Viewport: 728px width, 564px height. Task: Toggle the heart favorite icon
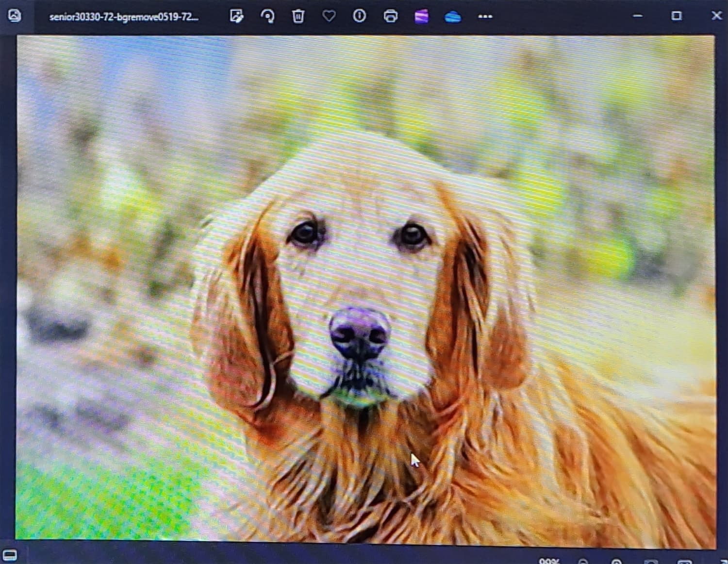pyautogui.click(x=329, y=16)
